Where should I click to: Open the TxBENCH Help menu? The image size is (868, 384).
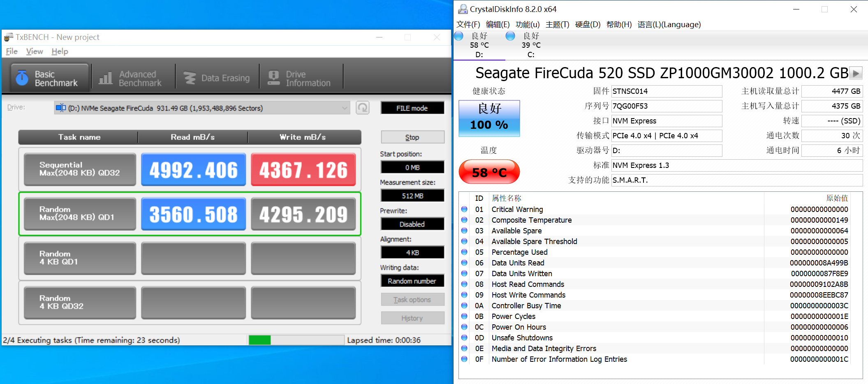pyautogui.click(x=60, y=51)
